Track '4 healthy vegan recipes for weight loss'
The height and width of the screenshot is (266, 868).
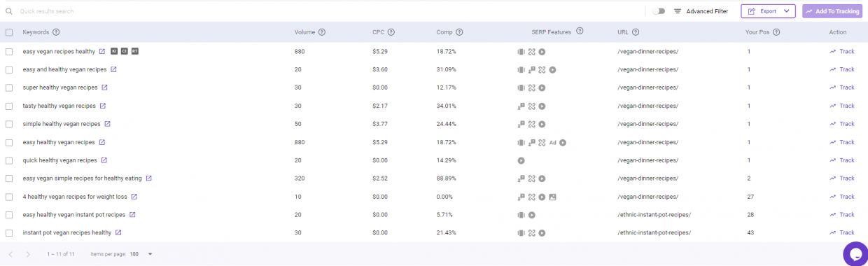pyautogui.click(x=842, y=197)
